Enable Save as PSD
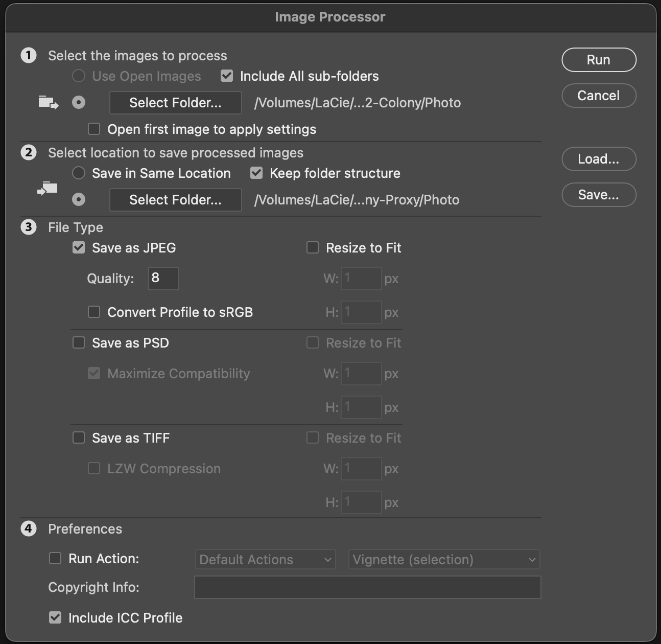Viewport: 661px width, 644px height. click(x=78, y=342)
